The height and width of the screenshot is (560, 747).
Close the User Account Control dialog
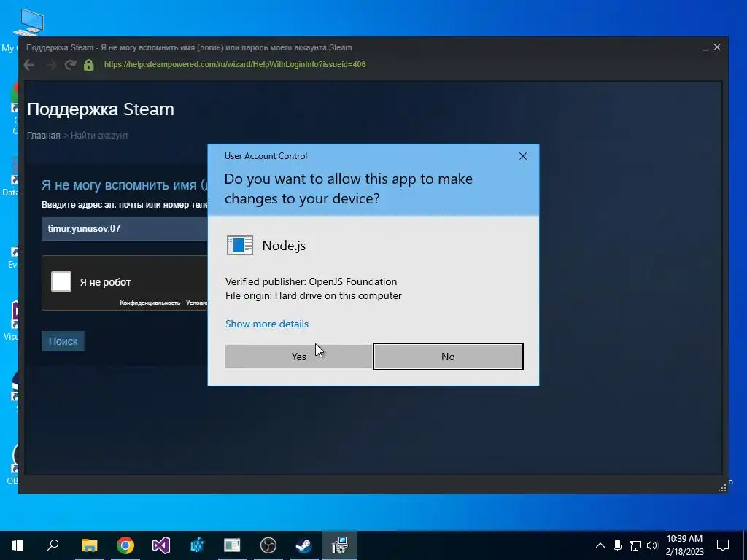point(522,156)
